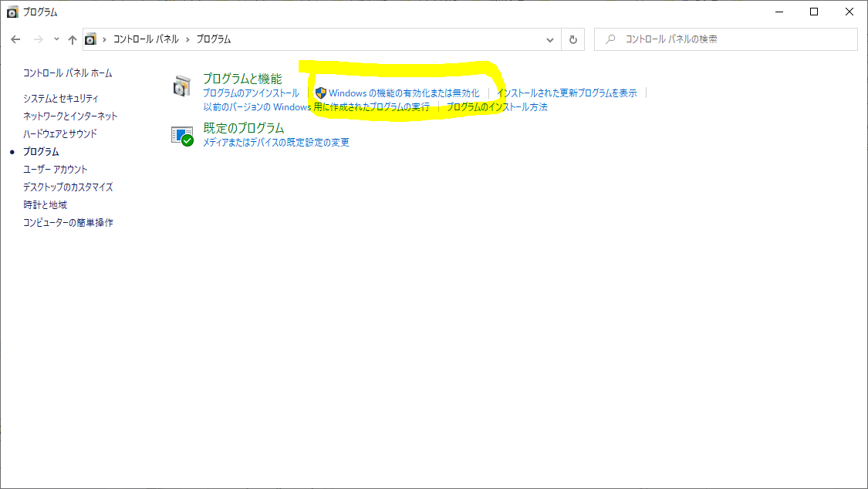This screenshot has height=489, width=868.
Task: Open address bar history dropdown
Action: pyautogui.click(x=549, y=40)
